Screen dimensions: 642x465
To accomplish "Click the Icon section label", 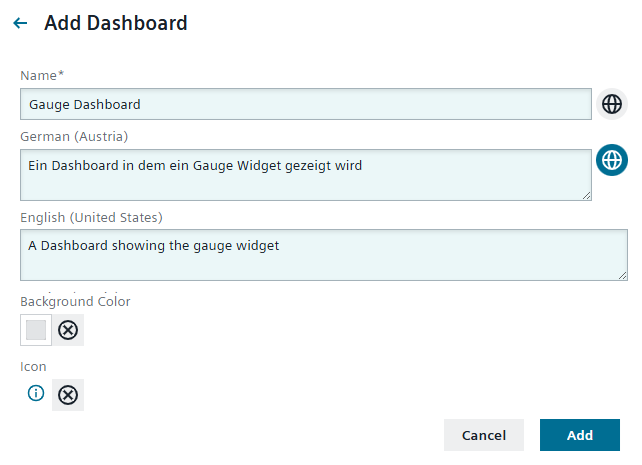I will coord(33,367).
